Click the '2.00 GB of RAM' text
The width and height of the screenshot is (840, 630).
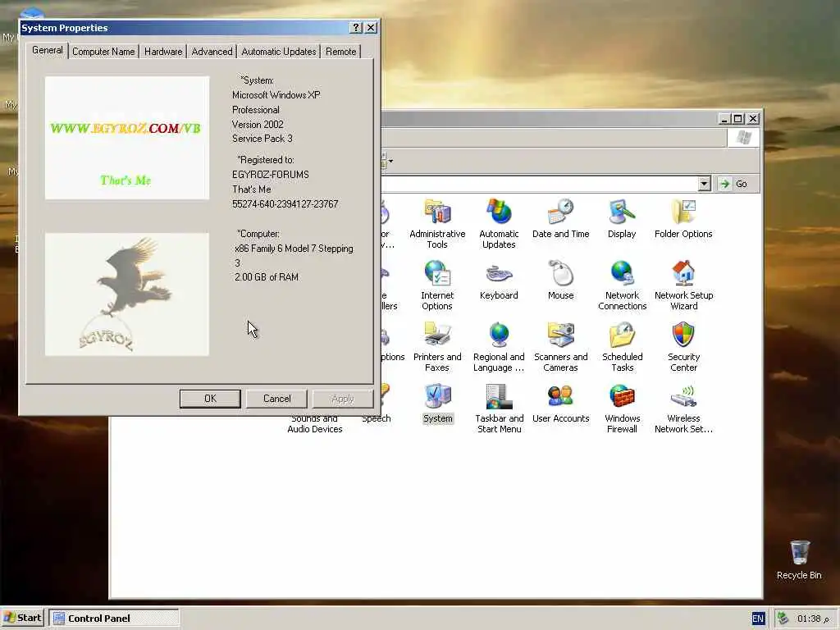tap(267, 277)
